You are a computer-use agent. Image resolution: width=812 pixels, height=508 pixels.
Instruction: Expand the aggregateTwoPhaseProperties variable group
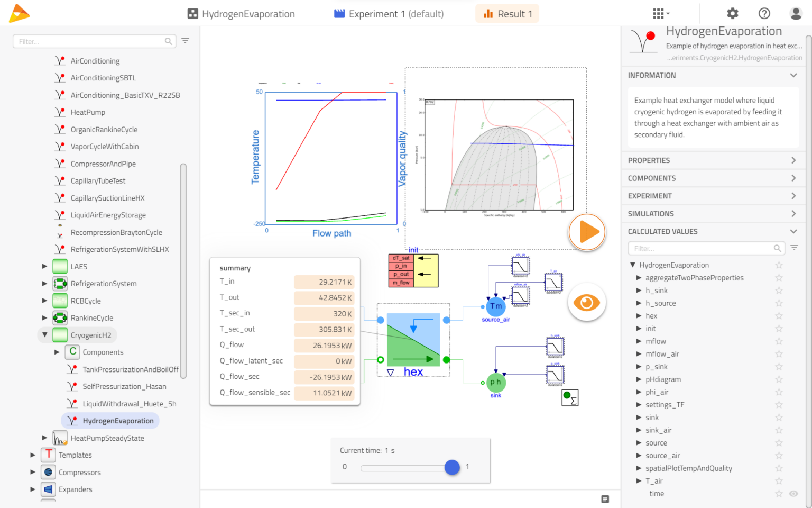point(639,277)
